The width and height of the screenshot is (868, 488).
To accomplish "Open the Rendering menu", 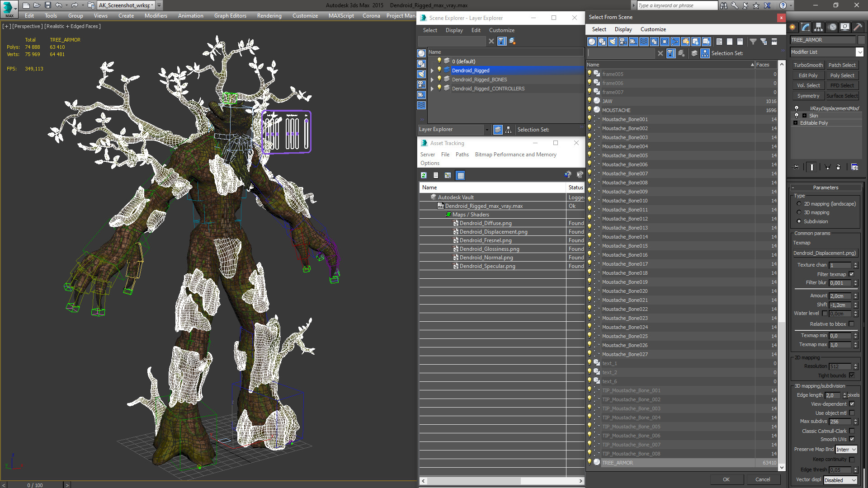I will coord(269,16).
